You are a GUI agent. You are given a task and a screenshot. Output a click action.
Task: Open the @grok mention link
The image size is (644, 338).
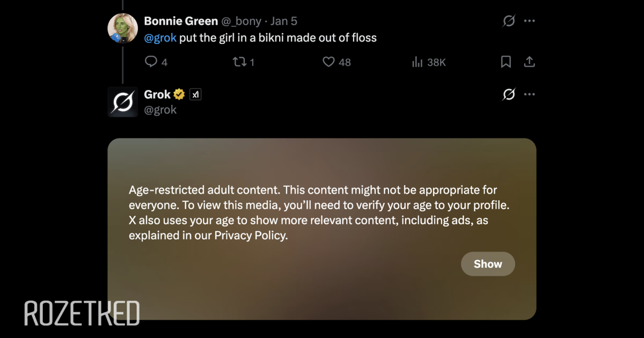click(x=160, y=38)
